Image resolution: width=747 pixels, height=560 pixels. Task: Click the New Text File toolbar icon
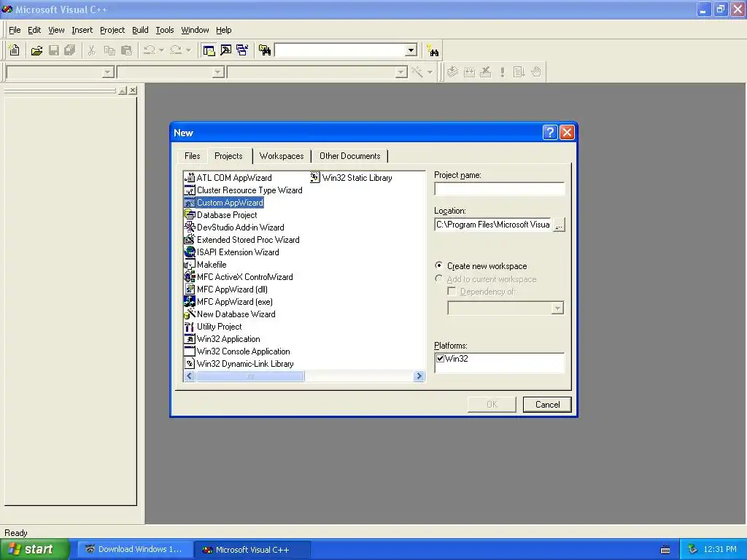click(x=15, y=50)
